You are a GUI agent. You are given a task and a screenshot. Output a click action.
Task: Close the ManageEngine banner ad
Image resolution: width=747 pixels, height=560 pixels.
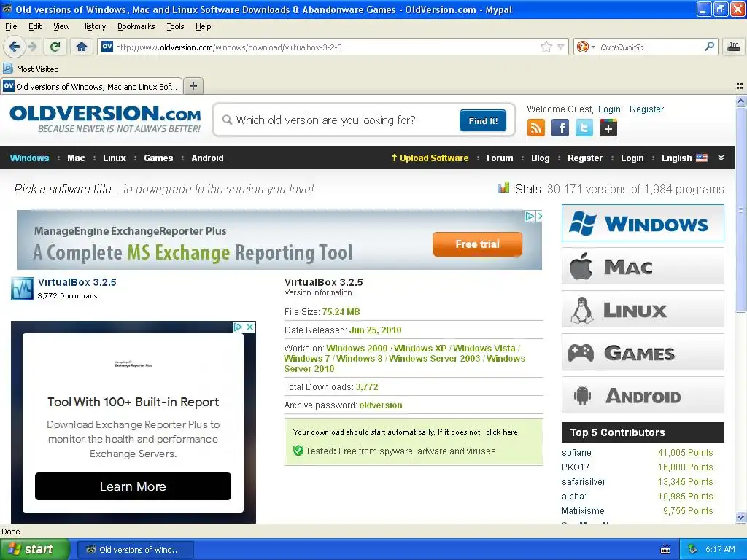coord(539,216)
